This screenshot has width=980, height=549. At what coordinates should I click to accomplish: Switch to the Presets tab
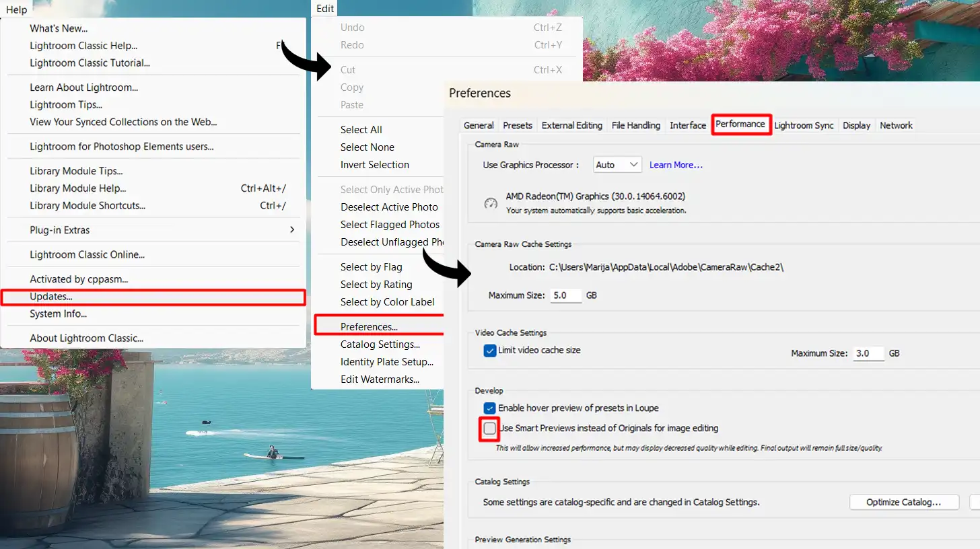coord(518,125)
